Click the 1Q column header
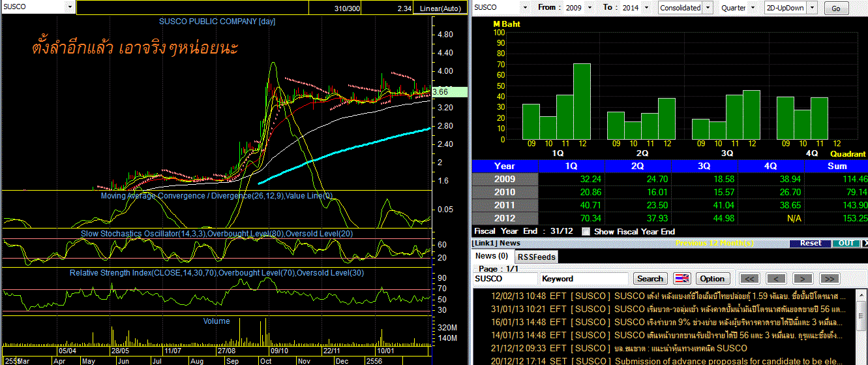Viewport: 868px width, 365px height. (x=572, y=166)
